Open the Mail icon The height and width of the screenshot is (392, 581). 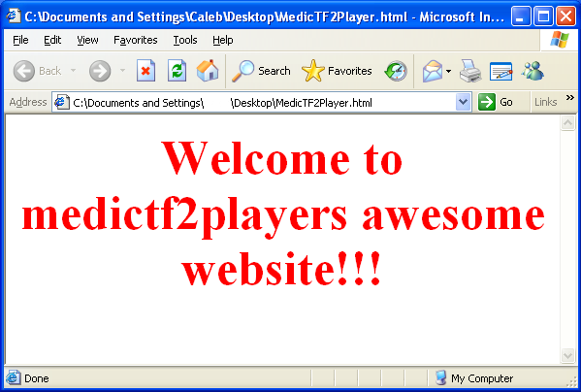tap(432, 71)
